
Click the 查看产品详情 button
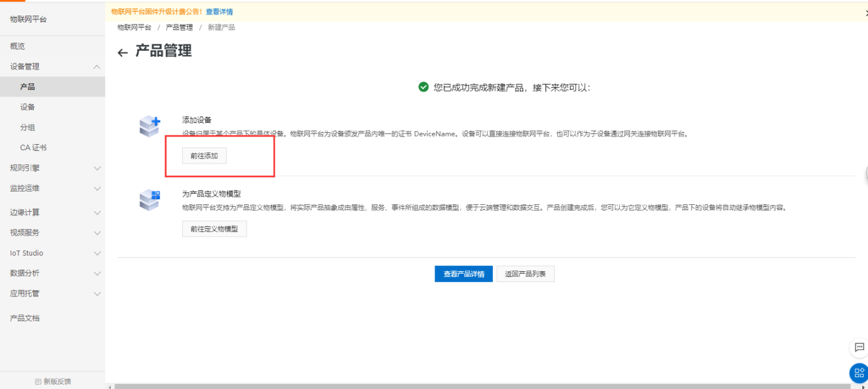463,274
